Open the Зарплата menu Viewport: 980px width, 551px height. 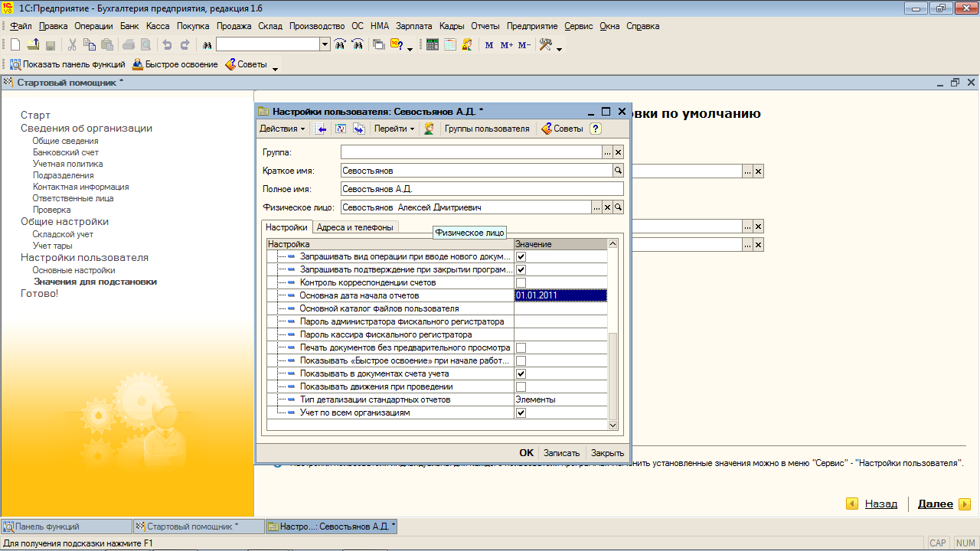(413, 26)
